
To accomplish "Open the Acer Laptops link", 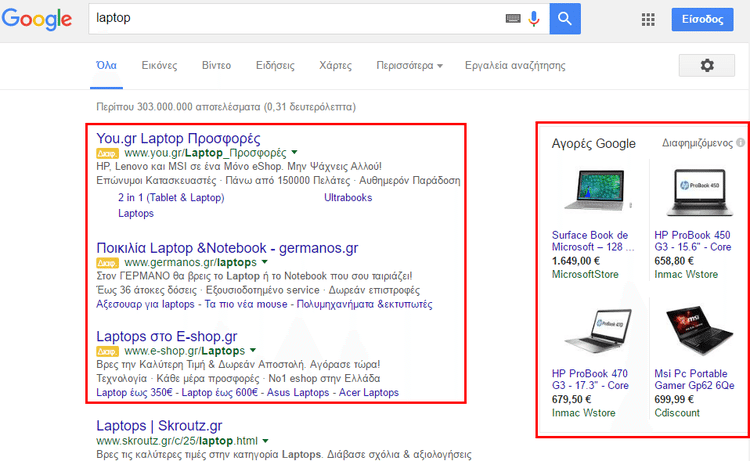I will tap(369, 393).
